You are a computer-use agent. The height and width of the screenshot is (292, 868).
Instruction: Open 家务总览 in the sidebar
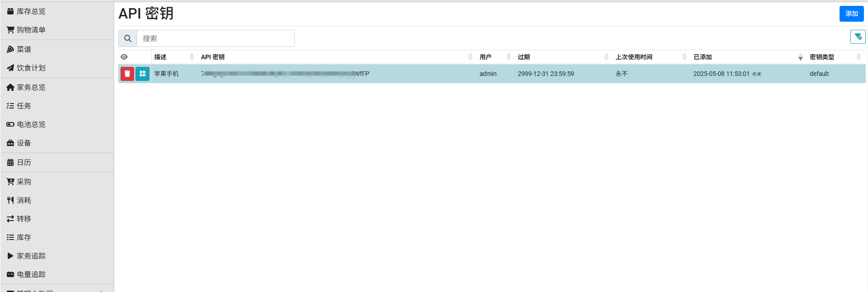31,87
